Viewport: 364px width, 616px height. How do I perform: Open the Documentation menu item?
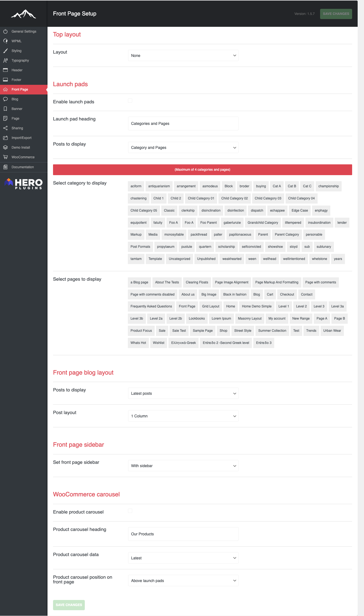[23, 167]
